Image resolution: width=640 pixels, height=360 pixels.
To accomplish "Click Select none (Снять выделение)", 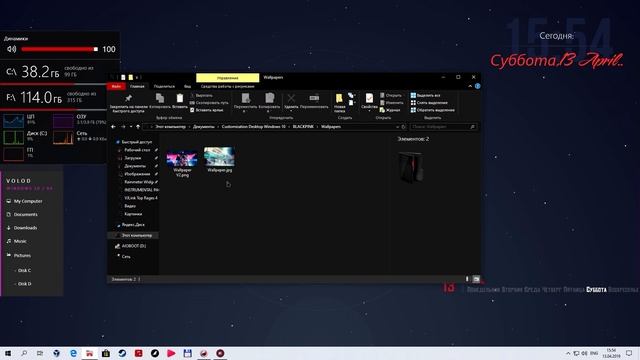I will pyautogui.click(x=429, y=103).
